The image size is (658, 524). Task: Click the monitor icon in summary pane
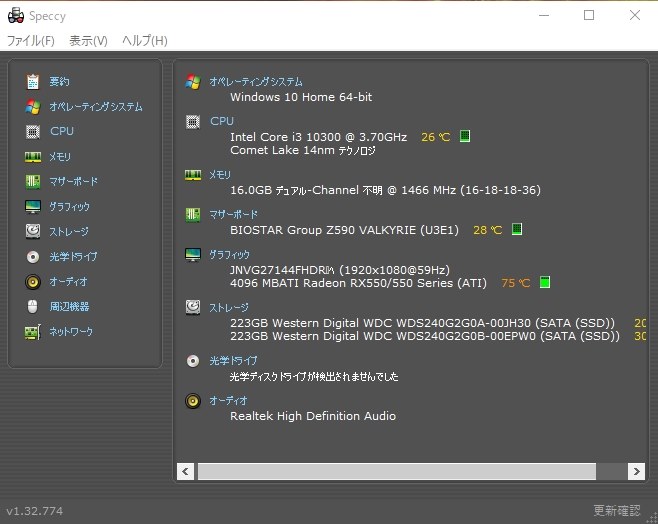pos(193,255)
